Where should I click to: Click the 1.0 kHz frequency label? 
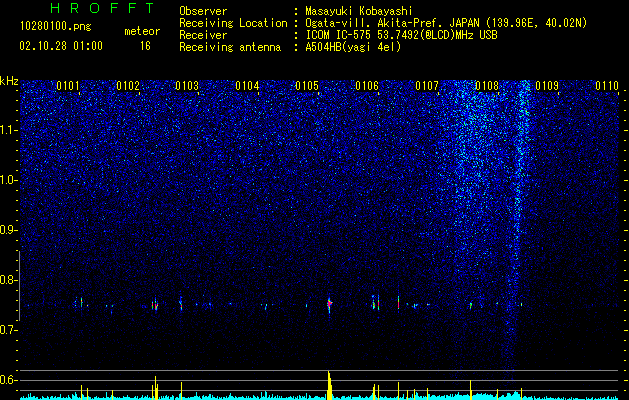(8, 180)
